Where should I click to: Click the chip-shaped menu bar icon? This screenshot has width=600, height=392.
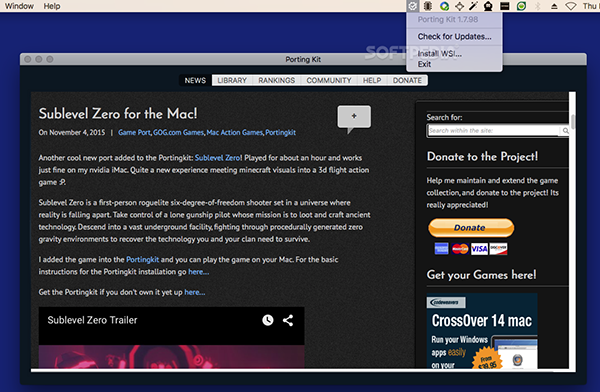[x=428, y=6]
